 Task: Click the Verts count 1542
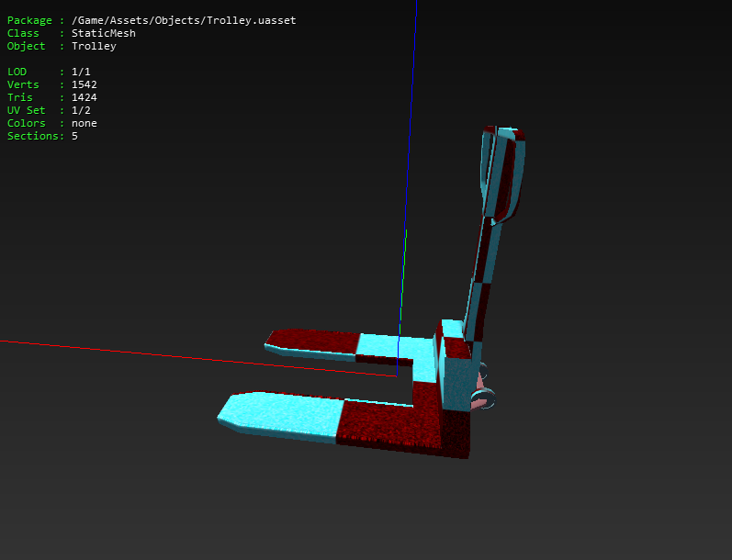point(84,84)
